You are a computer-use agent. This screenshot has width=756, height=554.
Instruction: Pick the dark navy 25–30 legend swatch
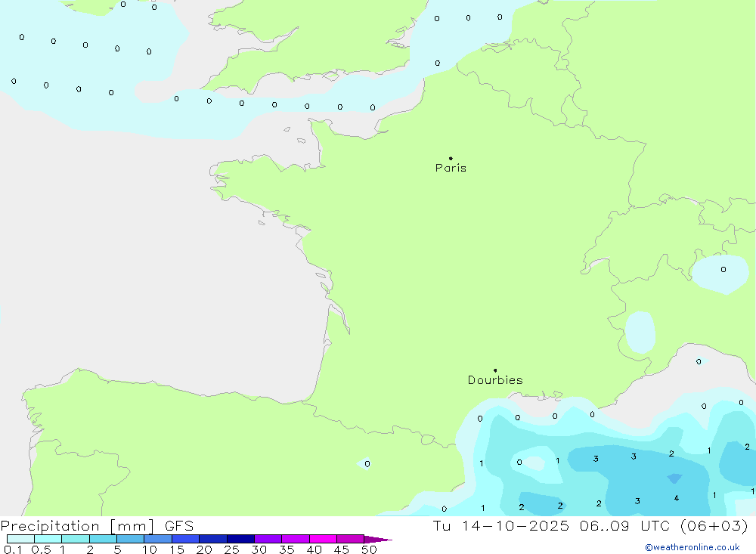240,539
